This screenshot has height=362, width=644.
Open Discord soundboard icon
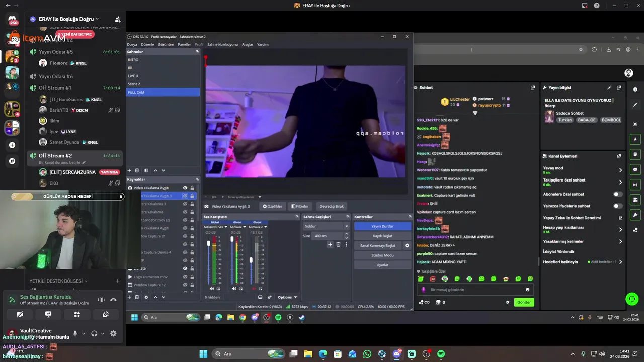coord(106,314)
